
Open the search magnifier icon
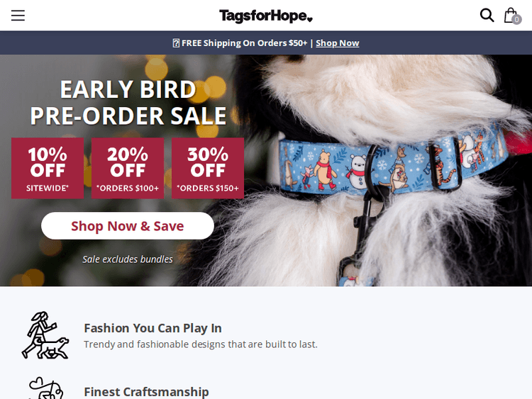click(x=487, y=16)
